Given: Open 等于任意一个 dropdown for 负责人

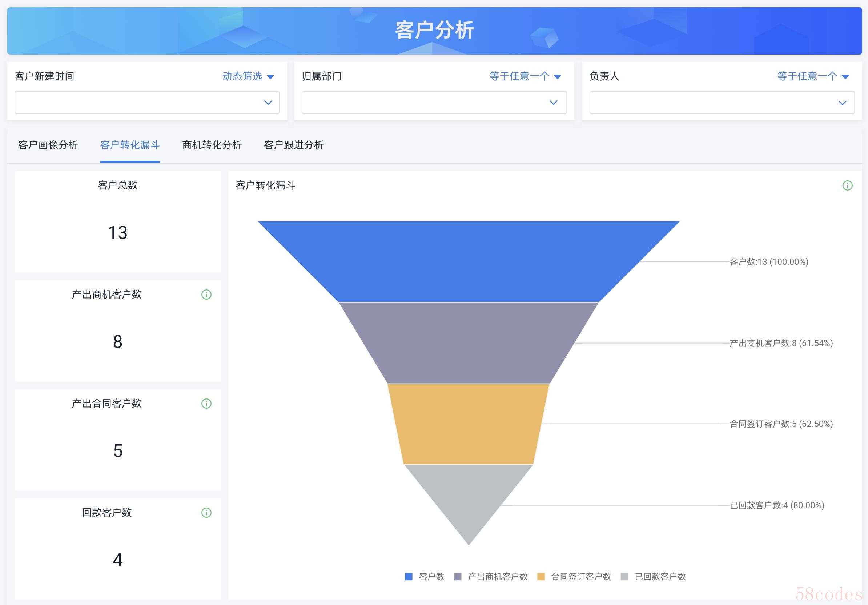Looking at the screenshot, I should tap(813, 76).
